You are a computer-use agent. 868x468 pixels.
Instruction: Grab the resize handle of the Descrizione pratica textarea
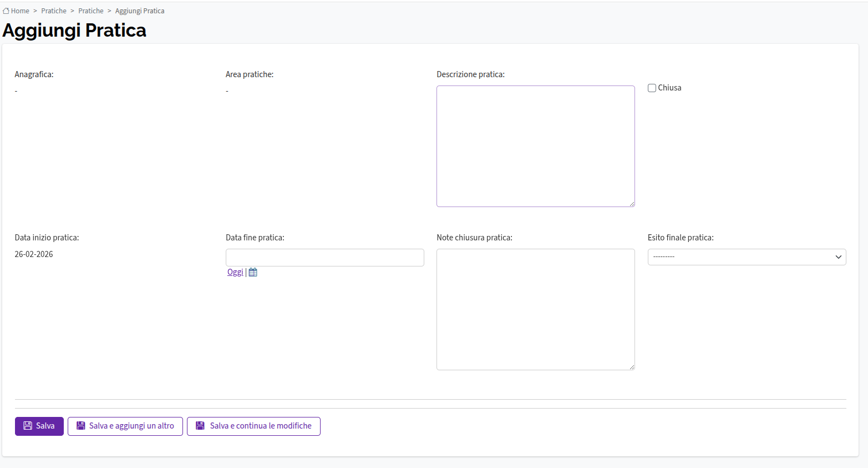click(632, 204)
